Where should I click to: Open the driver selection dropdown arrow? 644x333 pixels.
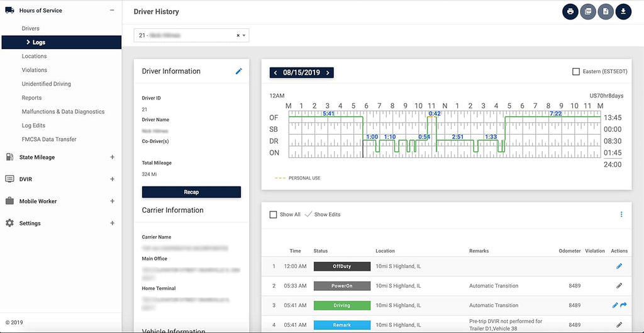(x=244, y=36)
